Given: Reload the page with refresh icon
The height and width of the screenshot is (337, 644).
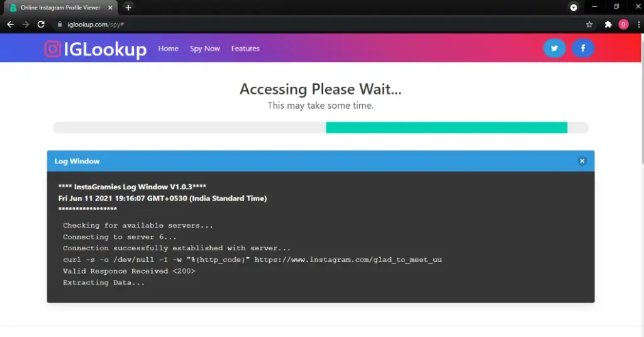Looking at the screenshot, I should point(41,25).
